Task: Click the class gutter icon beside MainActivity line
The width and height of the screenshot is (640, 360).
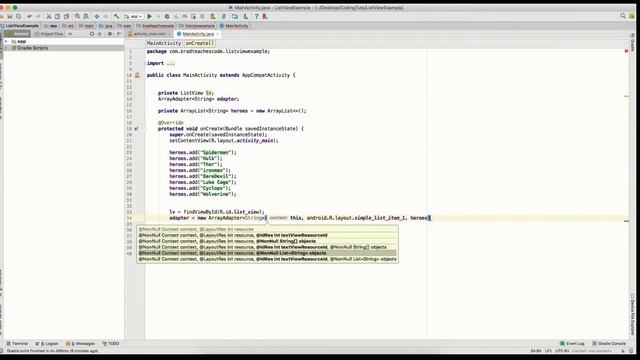Action: [x=137, y=75]
